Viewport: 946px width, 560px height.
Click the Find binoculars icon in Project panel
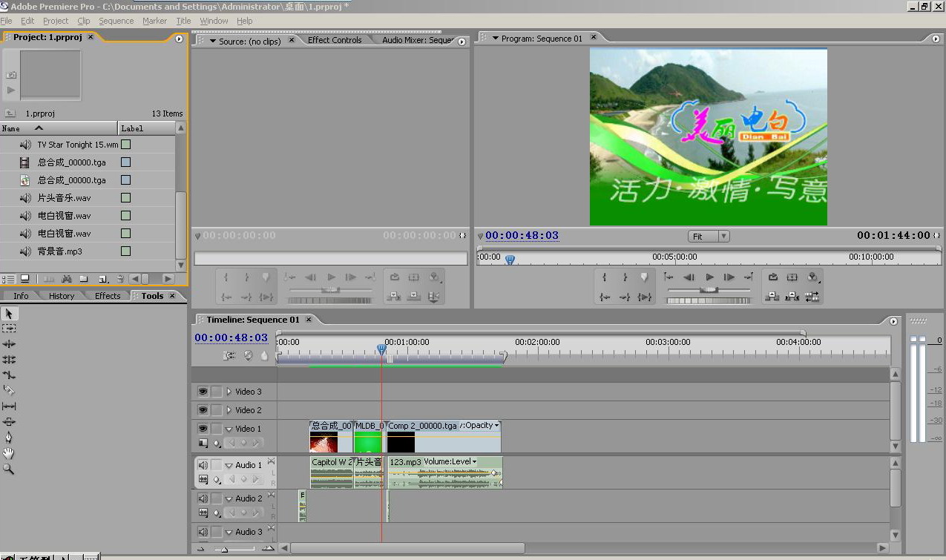click(67, 279)
